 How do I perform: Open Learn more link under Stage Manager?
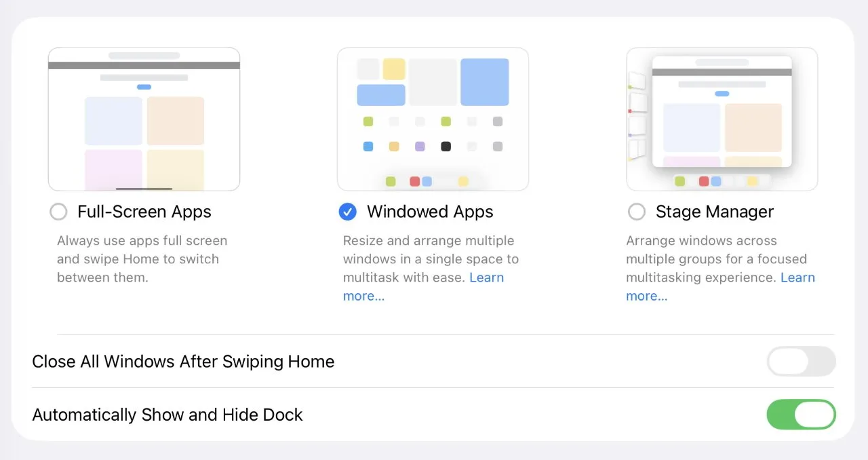coord(797,277)
